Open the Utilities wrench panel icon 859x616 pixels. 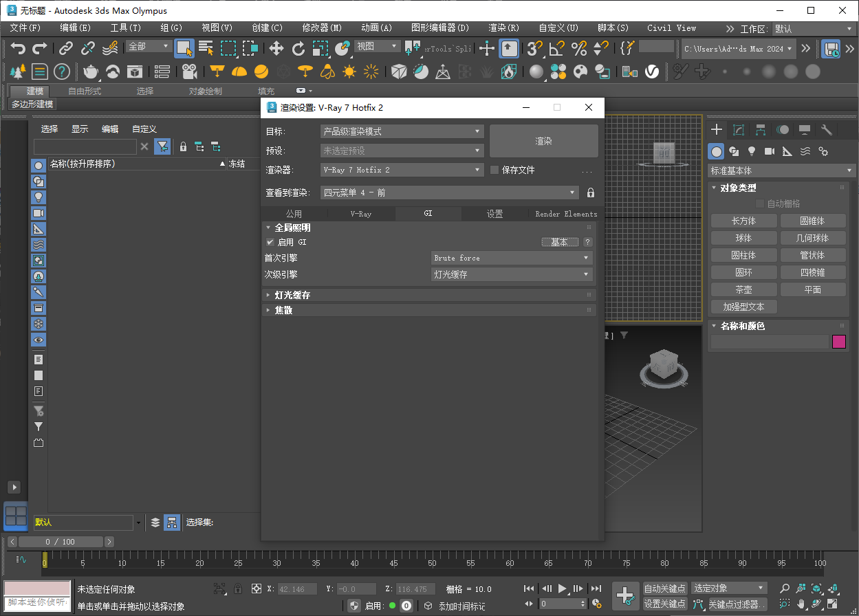point(827,129)
